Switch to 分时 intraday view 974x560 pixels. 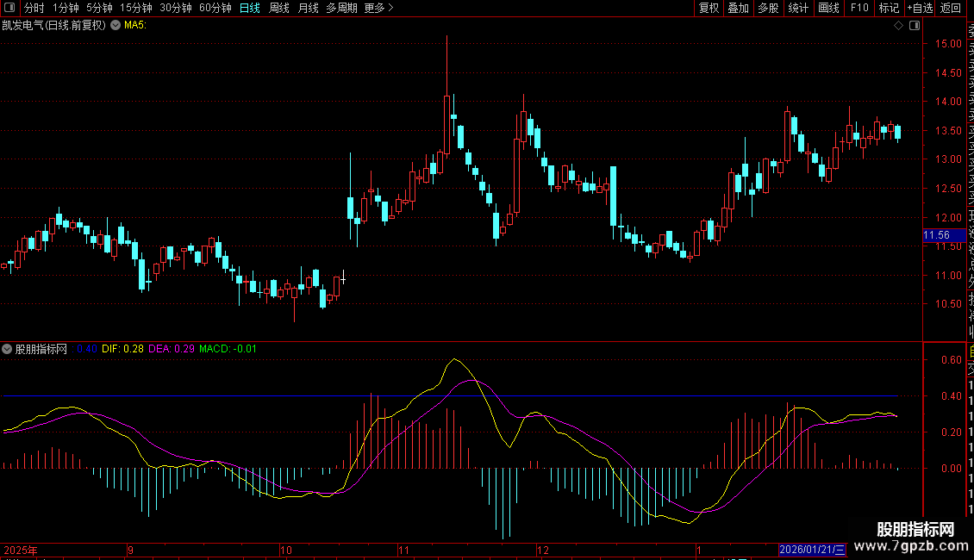pyautogui.click(x=34, y=8)
